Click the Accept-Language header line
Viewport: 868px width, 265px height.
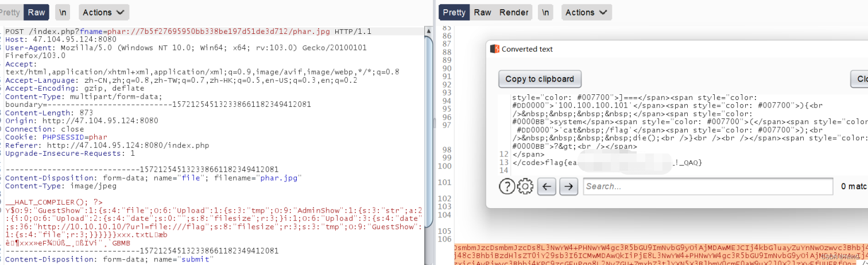point(181,80)
